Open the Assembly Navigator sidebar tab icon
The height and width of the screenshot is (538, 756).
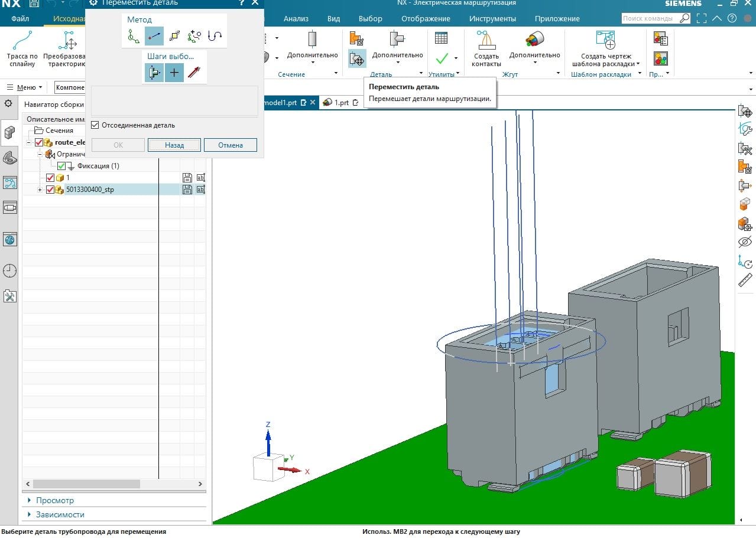point(9,132)
